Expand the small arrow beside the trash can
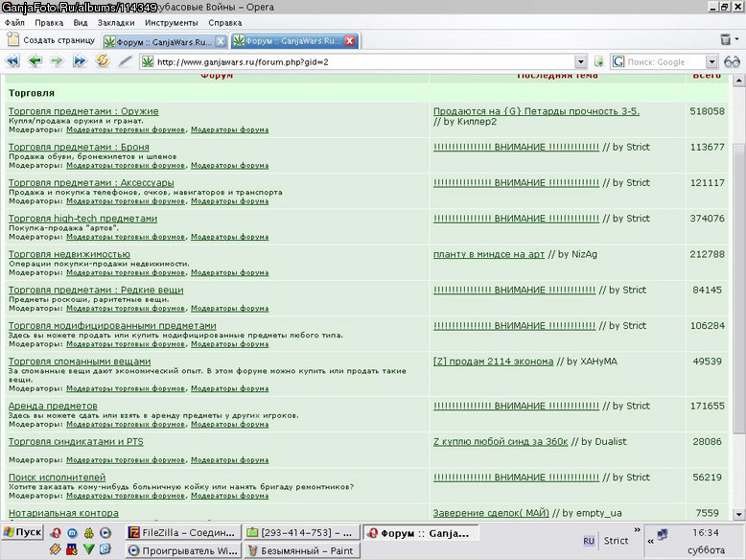This screenshot has width=746, height=560. [x=737, y=39]
